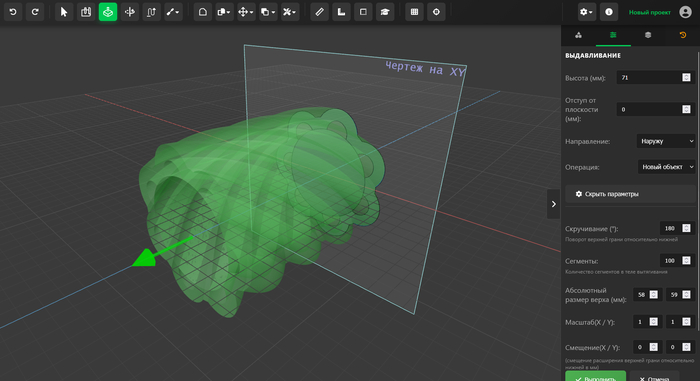Open the copy objects dropdown
This screenshot has width=700, height=381.
[x=268, y=12]
